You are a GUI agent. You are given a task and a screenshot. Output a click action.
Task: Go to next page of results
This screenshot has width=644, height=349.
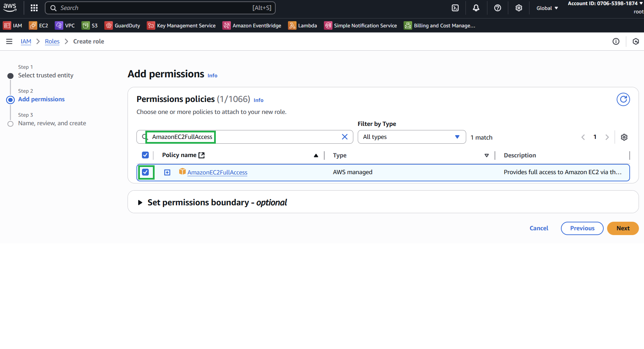tap(607, 137)
